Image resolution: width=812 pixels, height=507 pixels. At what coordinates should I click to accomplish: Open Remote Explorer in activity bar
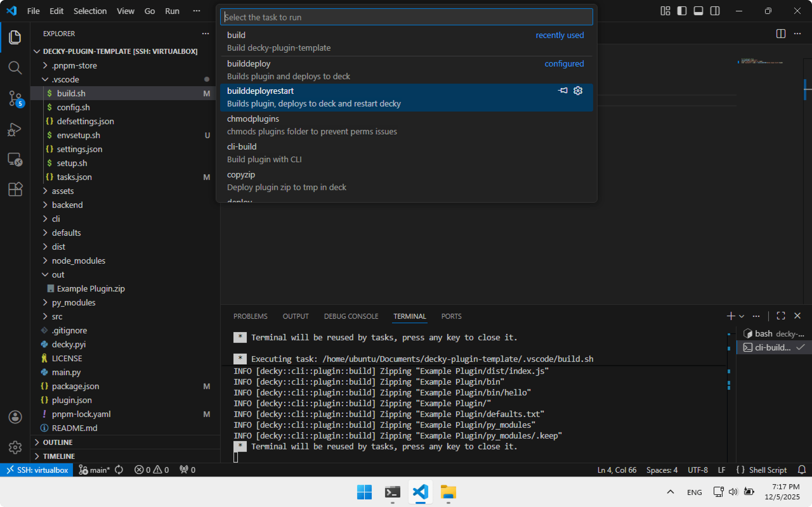(15, 160)
